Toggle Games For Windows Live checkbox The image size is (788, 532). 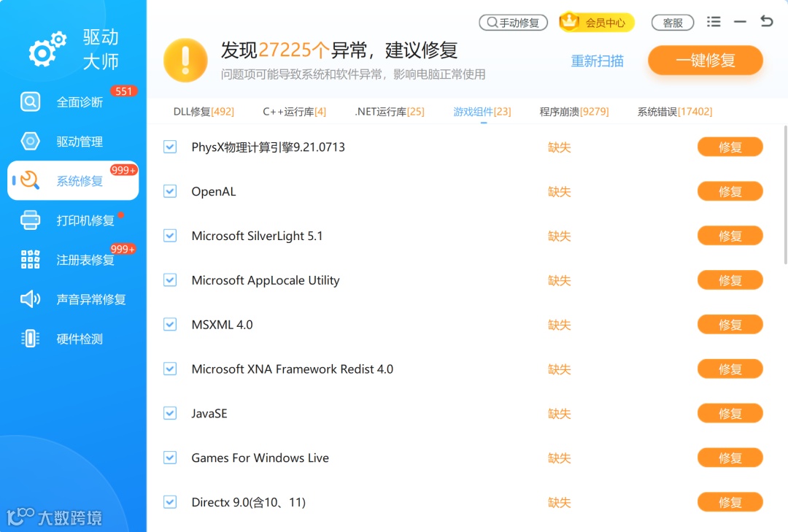(170, 458)
